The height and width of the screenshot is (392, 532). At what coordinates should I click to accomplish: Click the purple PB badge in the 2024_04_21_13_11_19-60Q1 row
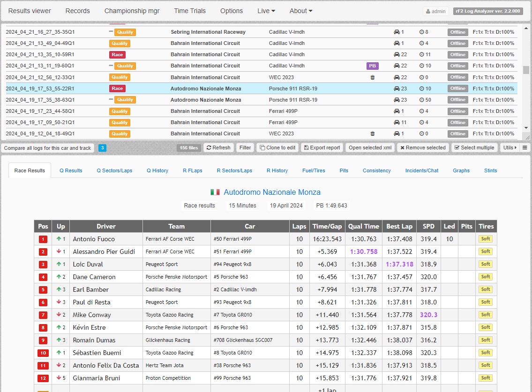[x=372, y=66]
